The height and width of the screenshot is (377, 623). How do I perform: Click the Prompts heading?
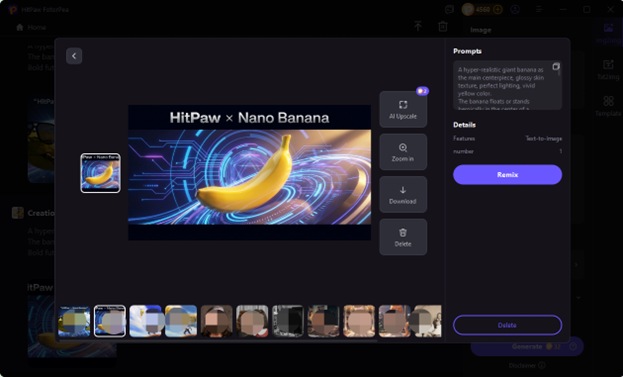click(467, 51)
